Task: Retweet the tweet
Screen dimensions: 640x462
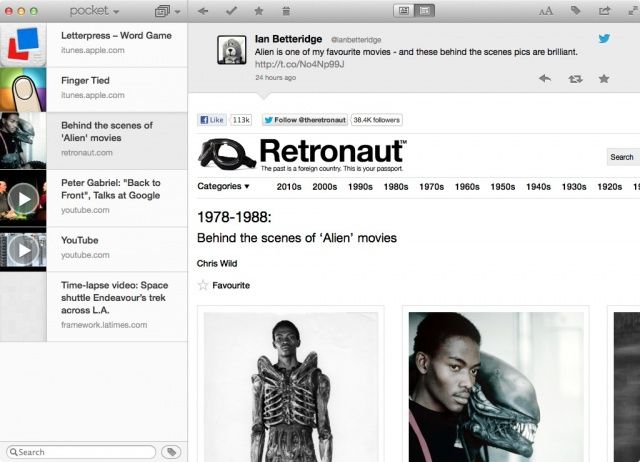Action: click(575, 79)
